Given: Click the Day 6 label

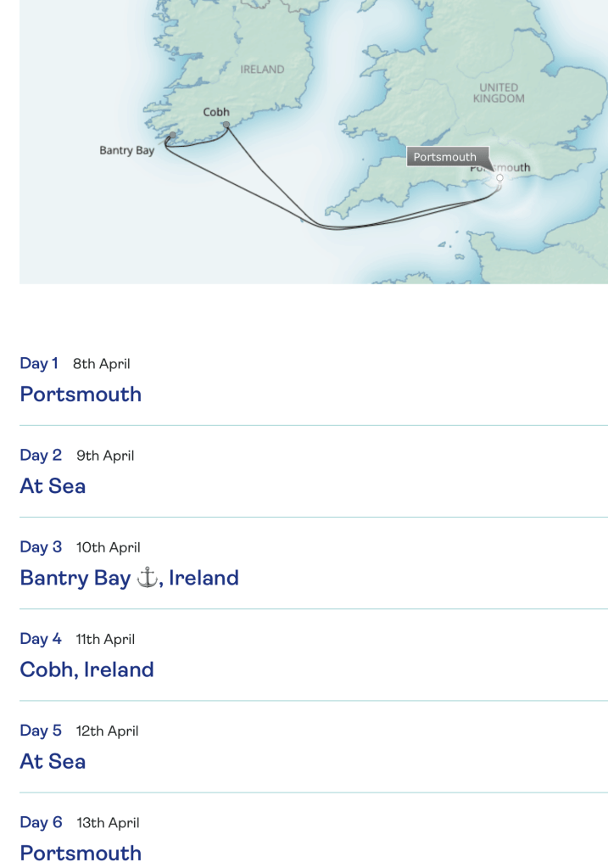Looking at the screenshot, I should click(x=41, y=822).
